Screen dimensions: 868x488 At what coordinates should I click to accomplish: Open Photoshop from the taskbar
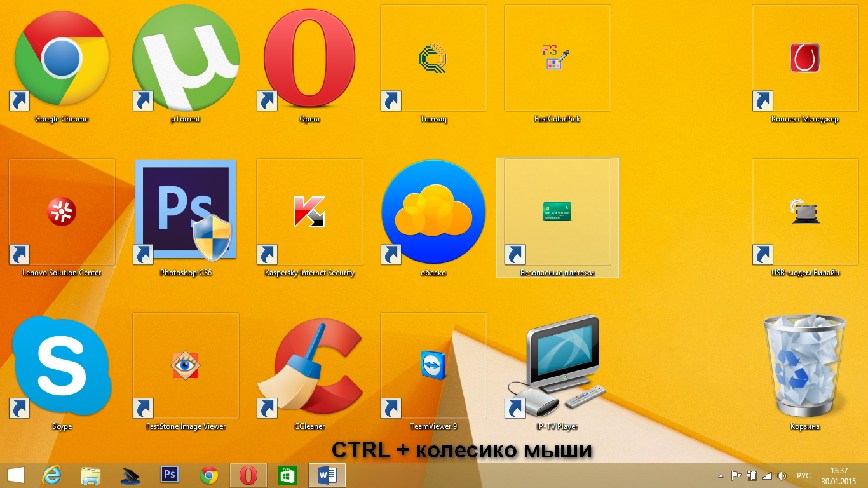[170, 475]
